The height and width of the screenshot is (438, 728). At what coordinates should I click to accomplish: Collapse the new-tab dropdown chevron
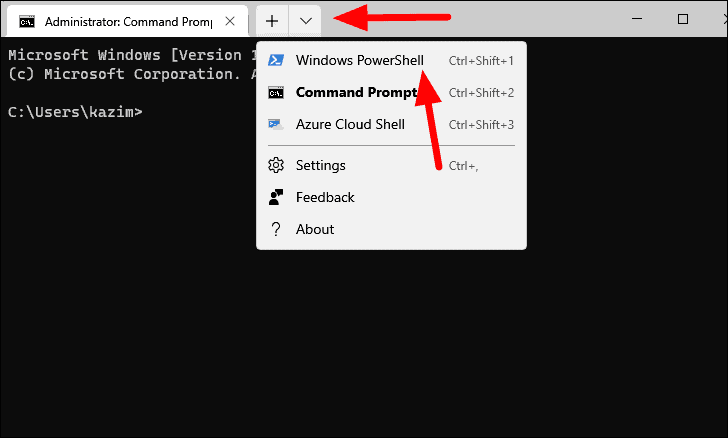(306, 21)
